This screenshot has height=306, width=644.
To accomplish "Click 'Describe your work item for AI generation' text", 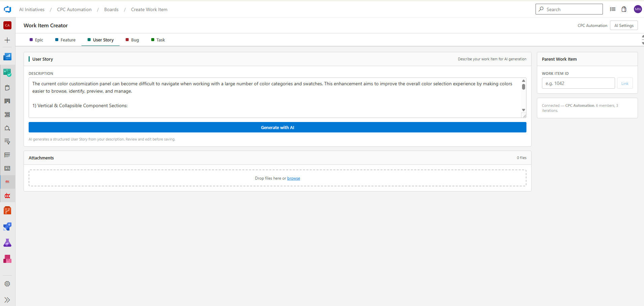I will [492, 59].
